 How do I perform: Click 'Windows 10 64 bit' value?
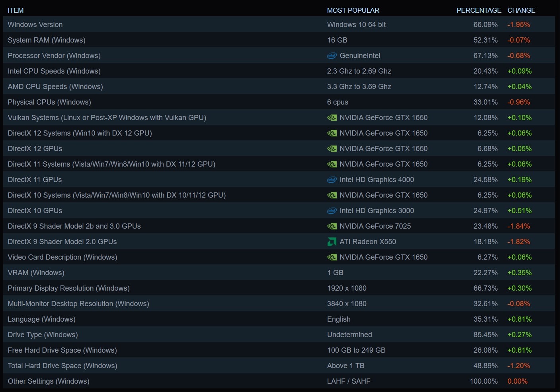356,25
